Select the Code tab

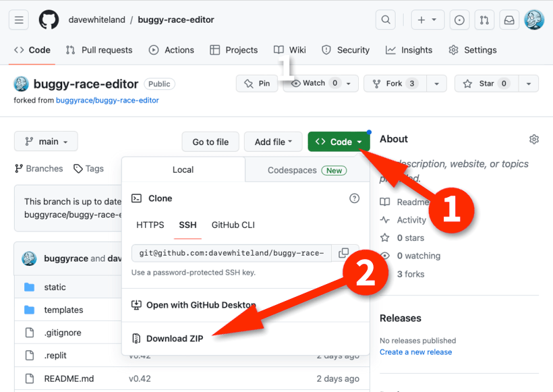32,50
